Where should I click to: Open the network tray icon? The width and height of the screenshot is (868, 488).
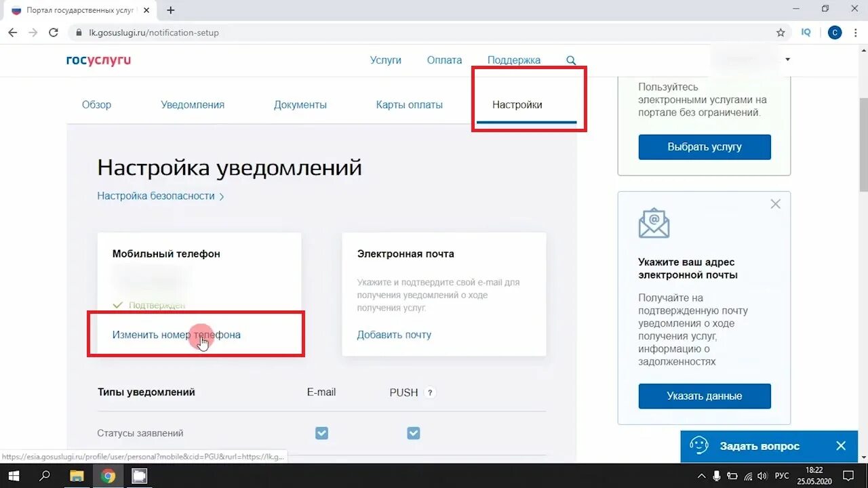(748, 476)
